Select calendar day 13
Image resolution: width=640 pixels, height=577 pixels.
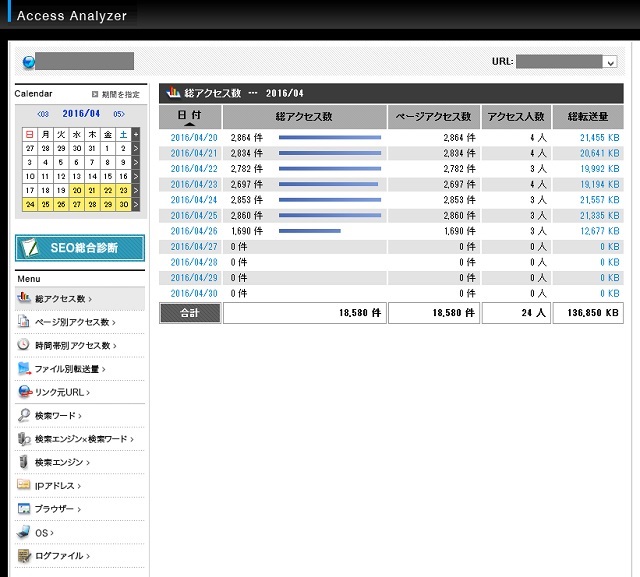77,176
